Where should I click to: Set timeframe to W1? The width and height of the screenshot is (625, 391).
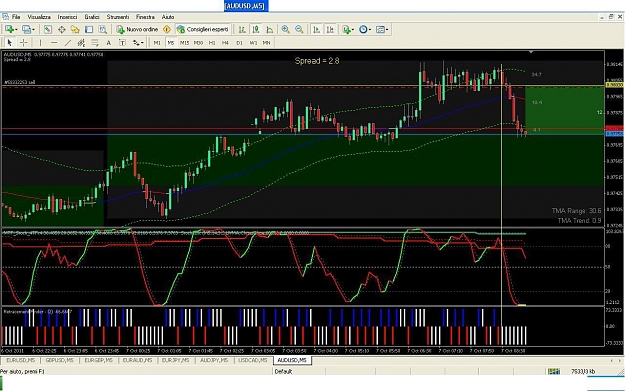coord(253,43)
